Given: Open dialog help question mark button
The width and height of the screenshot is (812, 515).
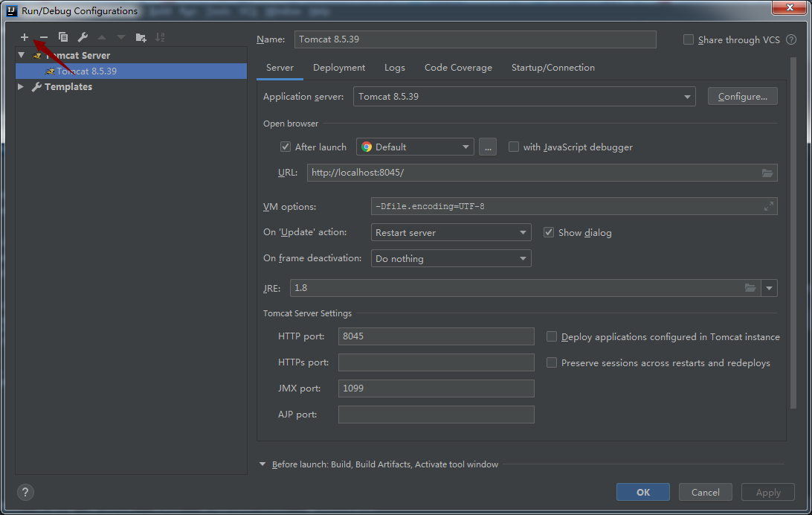Looking at the screenshot, I should coord(25,492).
